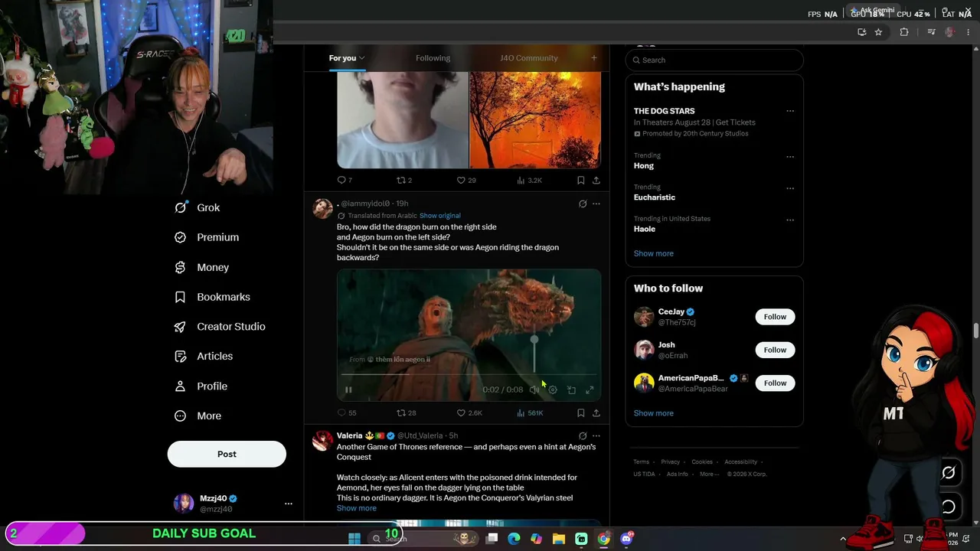This screenshot has width=980, height=551.
Task: Open the Privacy footer link
Action: [671, 462]
